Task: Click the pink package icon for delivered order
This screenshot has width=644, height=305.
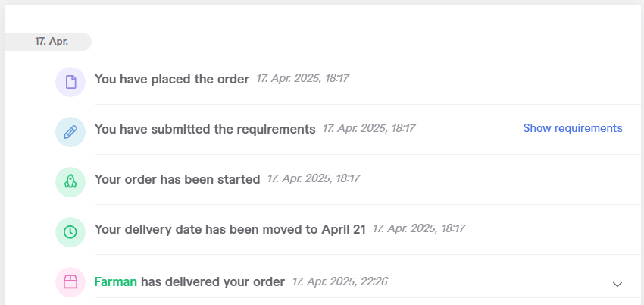Action: 70,282
